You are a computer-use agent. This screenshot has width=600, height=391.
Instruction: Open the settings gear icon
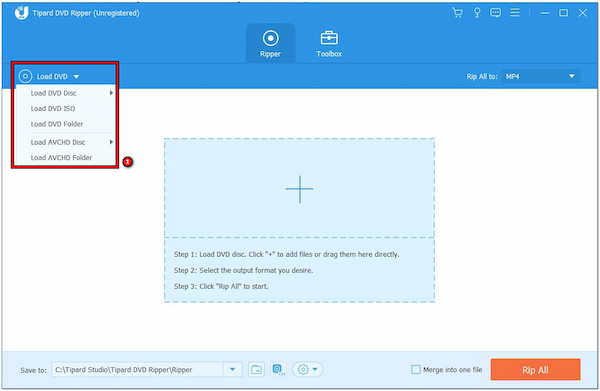click(303, 370)
